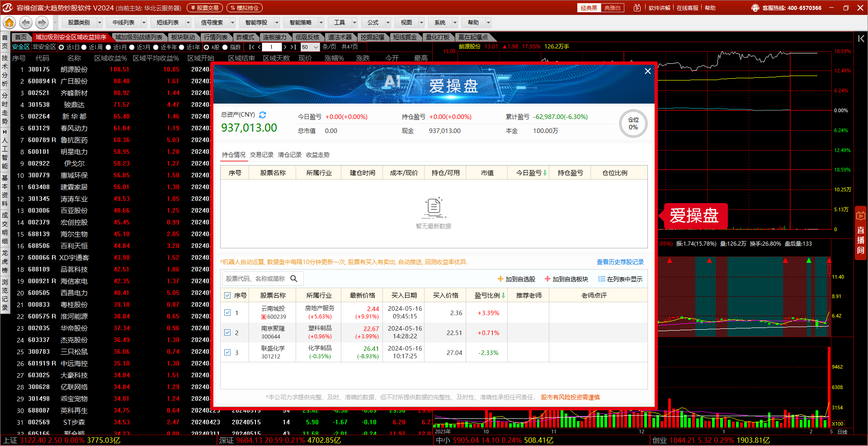Toggle the select-all checkbox beside 序号
This screenshot has width=868, height=446.
[227, 295]
